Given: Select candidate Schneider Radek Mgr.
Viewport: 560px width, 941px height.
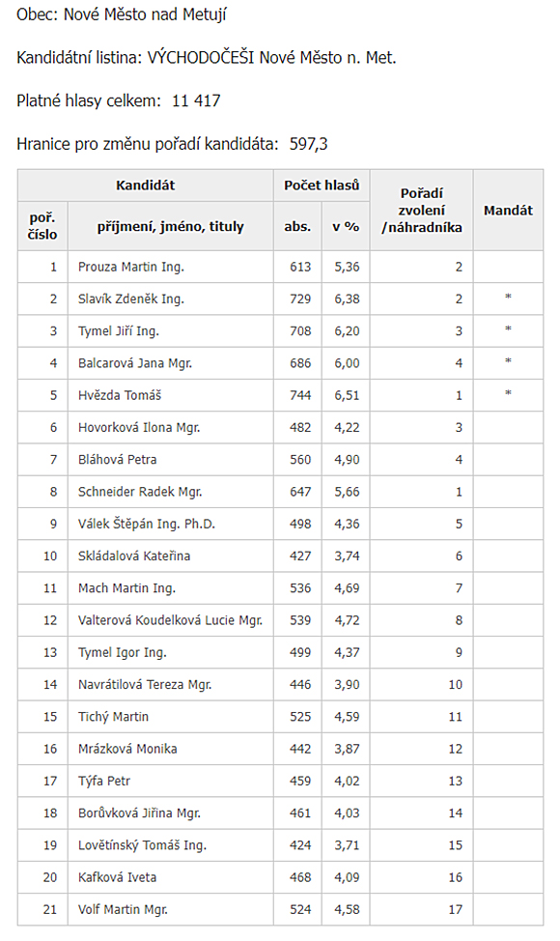Looking at the screenshot, I should point(140,492).
